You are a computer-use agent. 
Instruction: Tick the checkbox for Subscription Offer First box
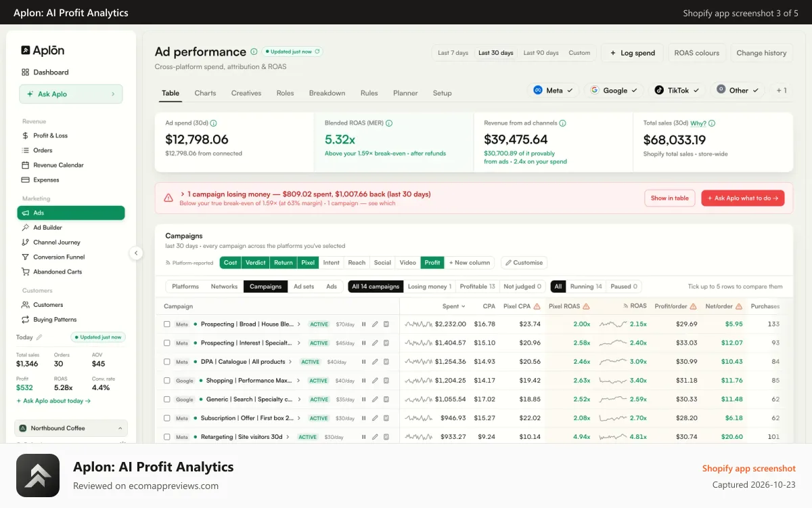[167, 419]
